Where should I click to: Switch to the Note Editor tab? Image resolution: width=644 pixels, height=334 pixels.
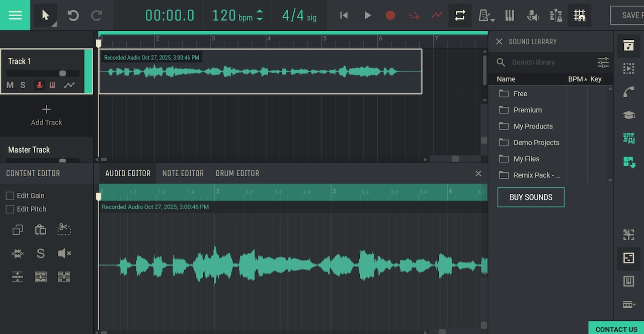click(183, 173)
